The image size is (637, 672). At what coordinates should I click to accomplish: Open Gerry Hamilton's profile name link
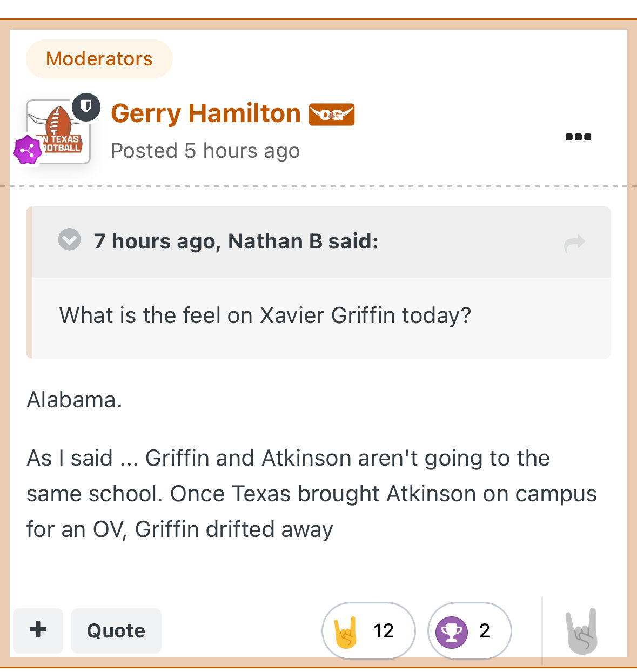click(x=206, y=113)
